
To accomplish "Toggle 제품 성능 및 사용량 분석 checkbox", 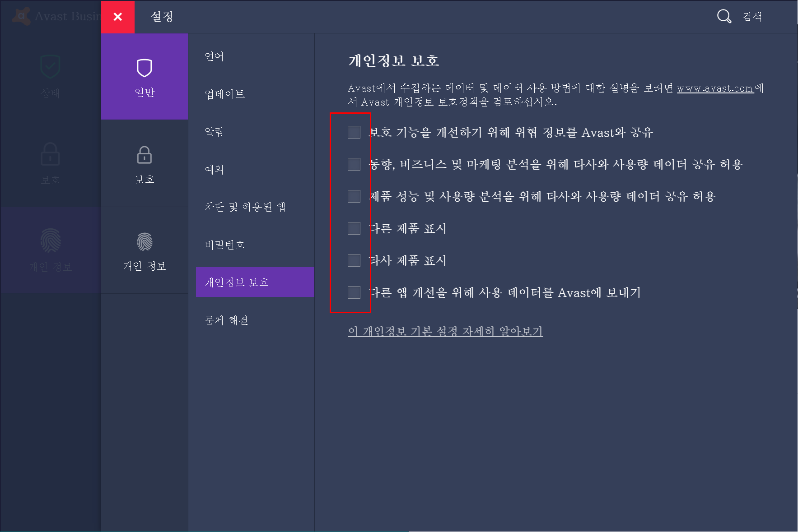I will coord(354,196).
